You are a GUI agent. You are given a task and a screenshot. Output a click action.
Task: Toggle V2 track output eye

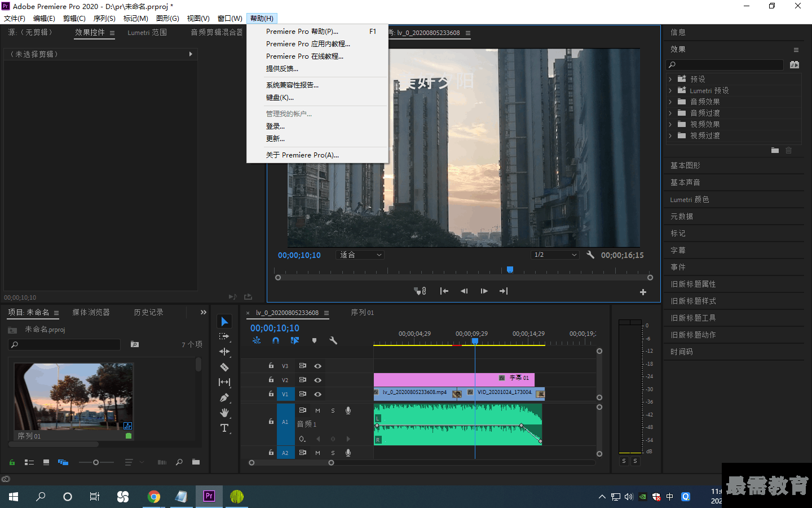[317, 380]
